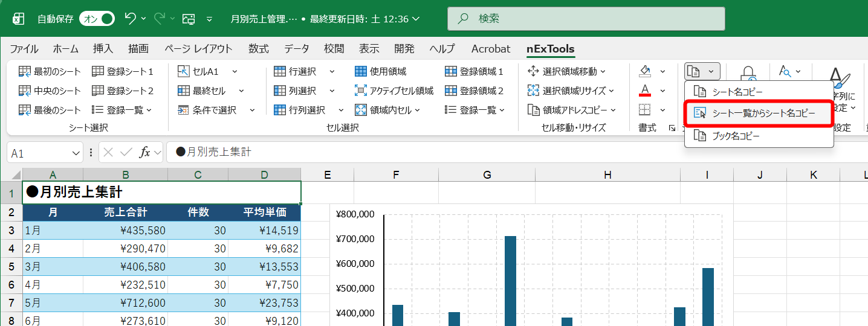Click the Excel app icon in title bar
868x326 pixels.
pyautogui.click(x=19, y=19)
